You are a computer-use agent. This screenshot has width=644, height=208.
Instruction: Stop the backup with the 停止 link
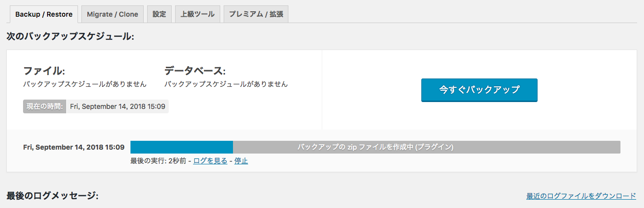[241, 161]
